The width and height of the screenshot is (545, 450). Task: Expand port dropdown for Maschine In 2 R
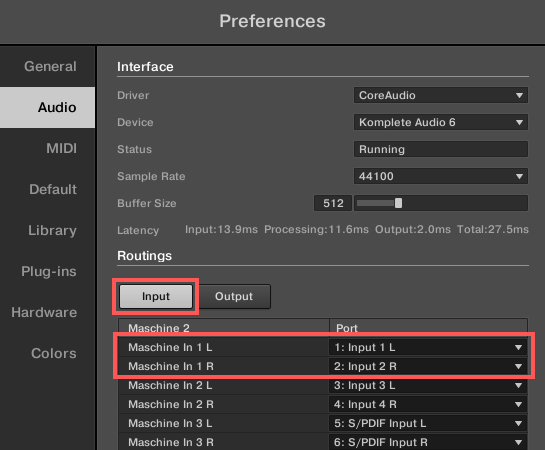tap(428, 404)
